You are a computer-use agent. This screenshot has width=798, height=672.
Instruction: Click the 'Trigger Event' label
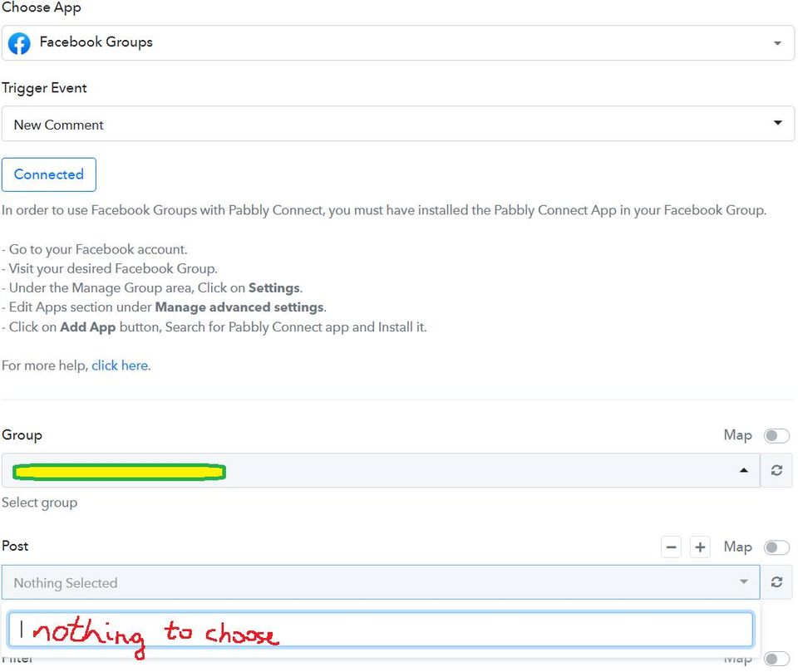point(44,88)
